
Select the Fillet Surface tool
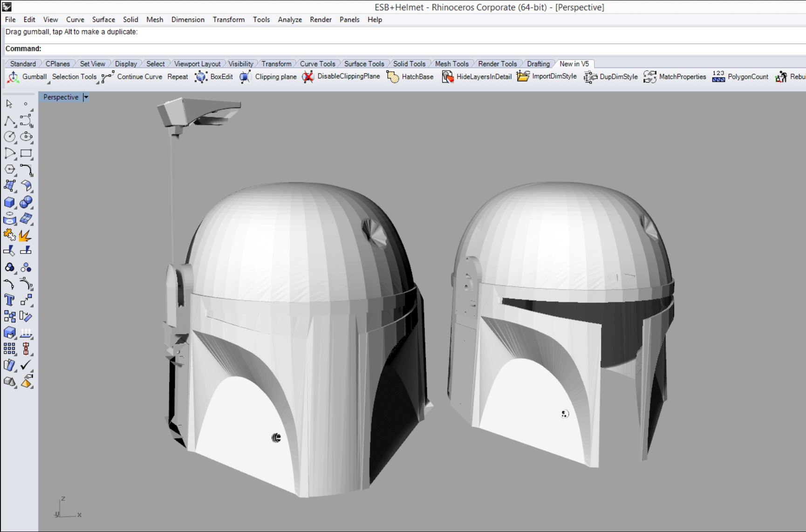click(x=26, y=186)
